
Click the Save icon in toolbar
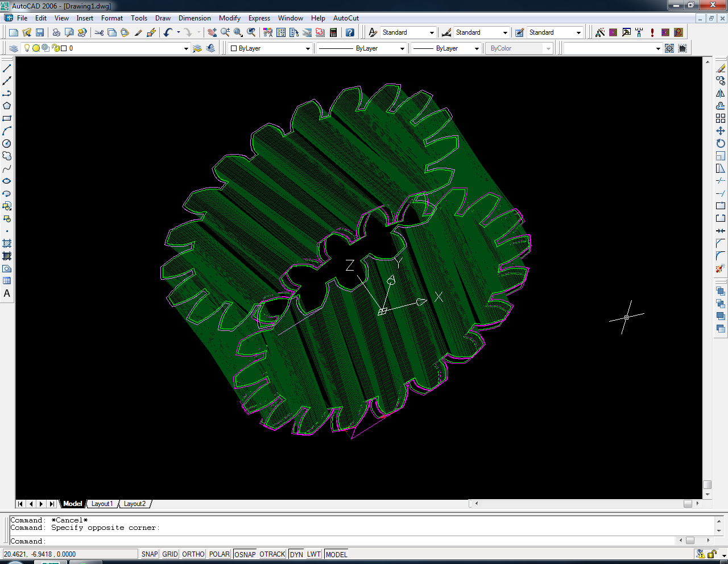[x=40, y=32]
